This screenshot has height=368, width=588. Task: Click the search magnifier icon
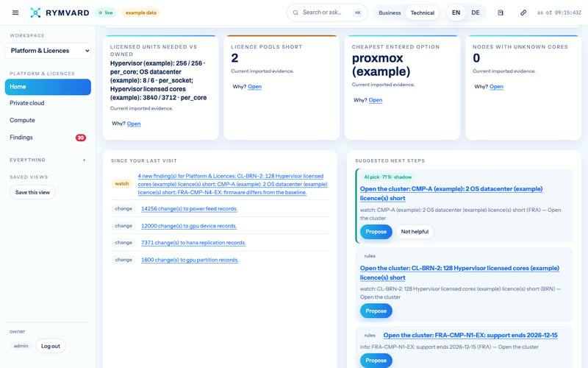295,13
